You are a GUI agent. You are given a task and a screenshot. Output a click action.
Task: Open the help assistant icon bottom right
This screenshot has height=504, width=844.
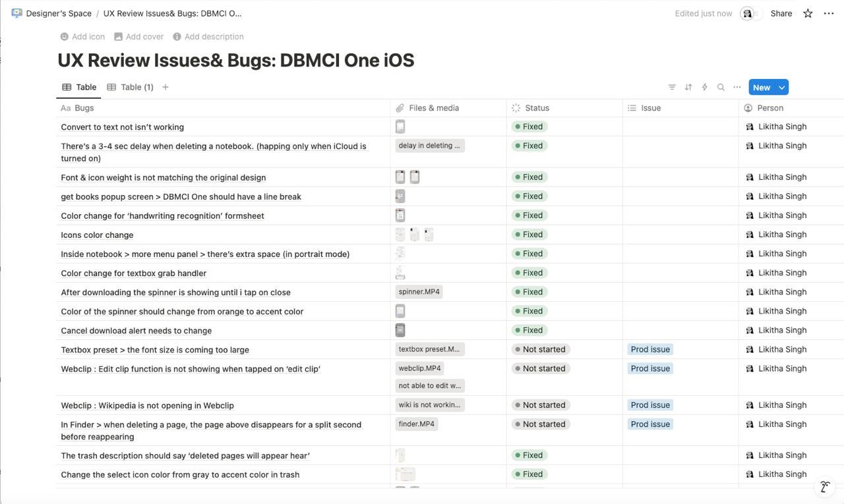825,487
